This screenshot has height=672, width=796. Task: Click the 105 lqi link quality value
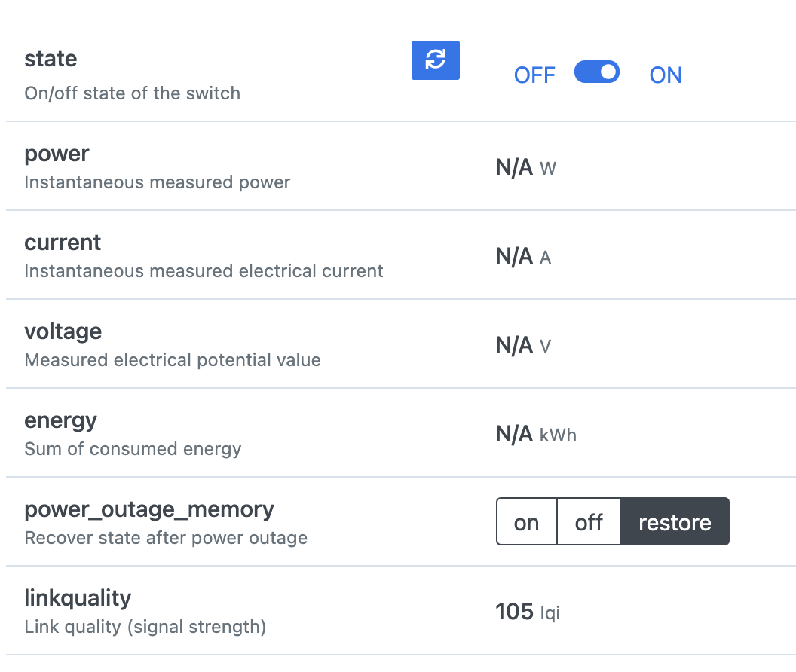tap(527, 612)
